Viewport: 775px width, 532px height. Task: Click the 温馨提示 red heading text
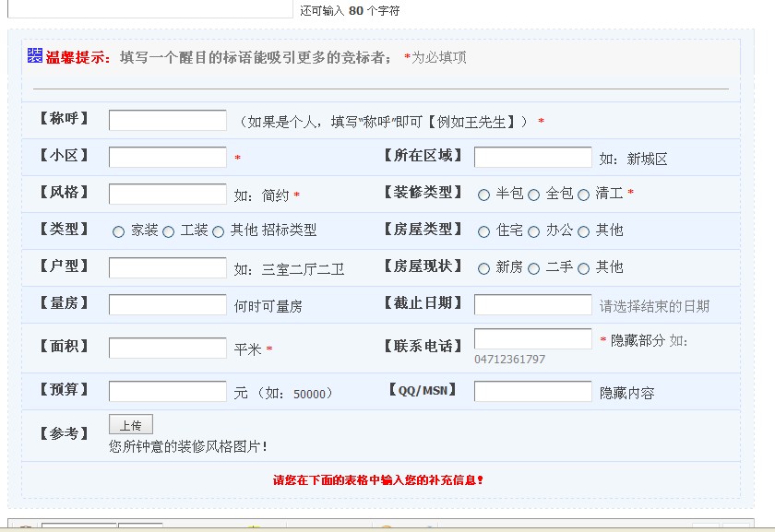tap(78, 57)
